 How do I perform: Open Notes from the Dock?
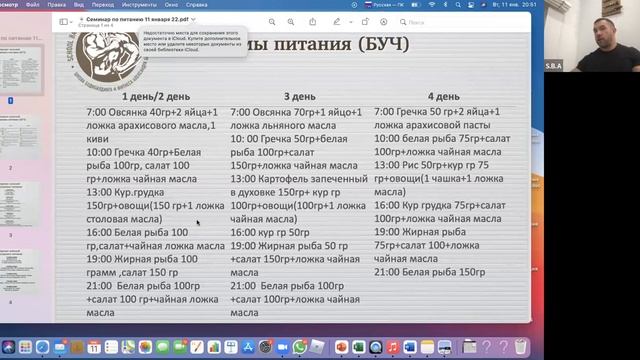(427, 347)
